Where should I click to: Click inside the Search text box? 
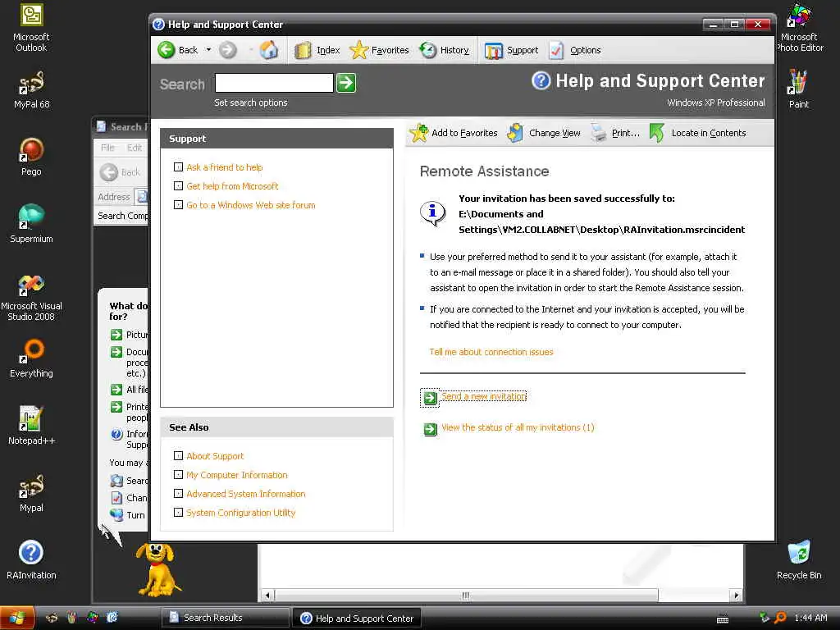pyautogui.click(x=274, y=83)
